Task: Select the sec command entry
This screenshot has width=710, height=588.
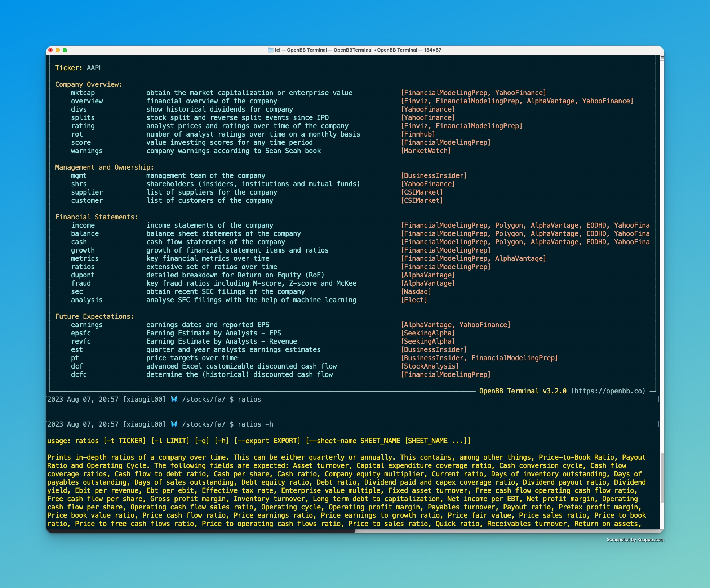Action: tap(76, 291)
